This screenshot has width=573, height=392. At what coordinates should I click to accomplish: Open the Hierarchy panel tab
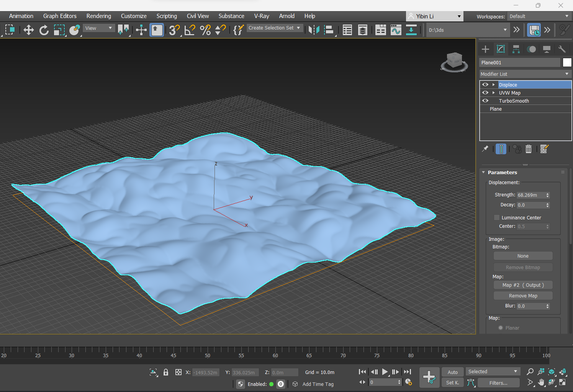pos(516,49)
